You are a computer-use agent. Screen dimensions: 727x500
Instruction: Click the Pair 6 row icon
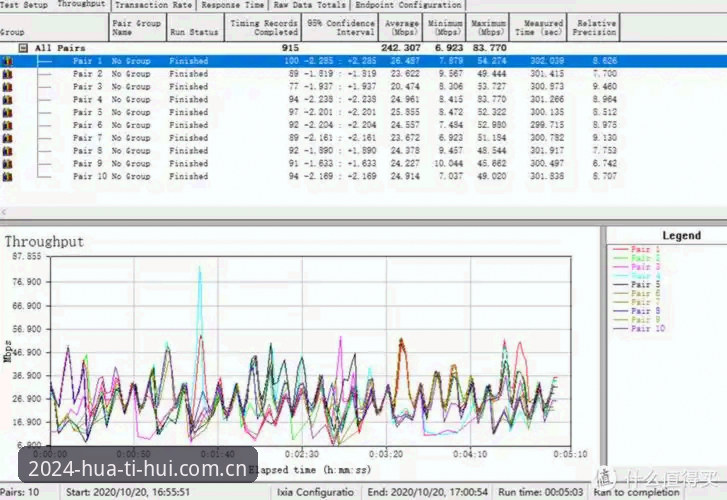pyautogui.click(x=7, y=125)
